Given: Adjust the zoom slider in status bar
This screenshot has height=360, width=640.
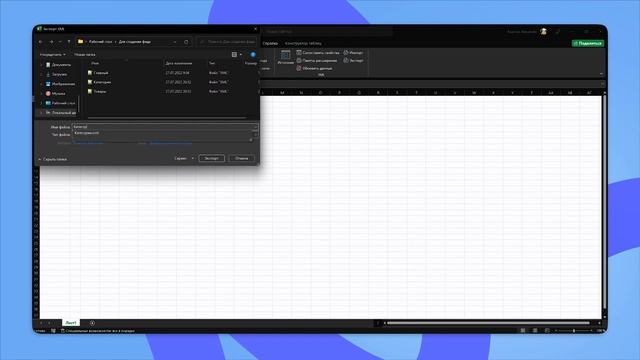Looking at the screenshot, I should point(573,331).
